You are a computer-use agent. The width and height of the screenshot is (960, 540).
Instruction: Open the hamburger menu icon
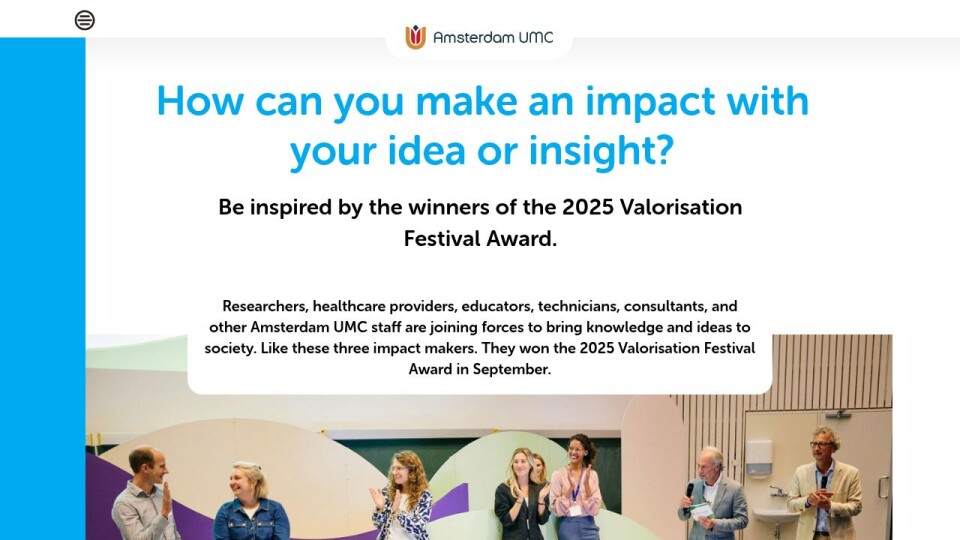point(85,20)
